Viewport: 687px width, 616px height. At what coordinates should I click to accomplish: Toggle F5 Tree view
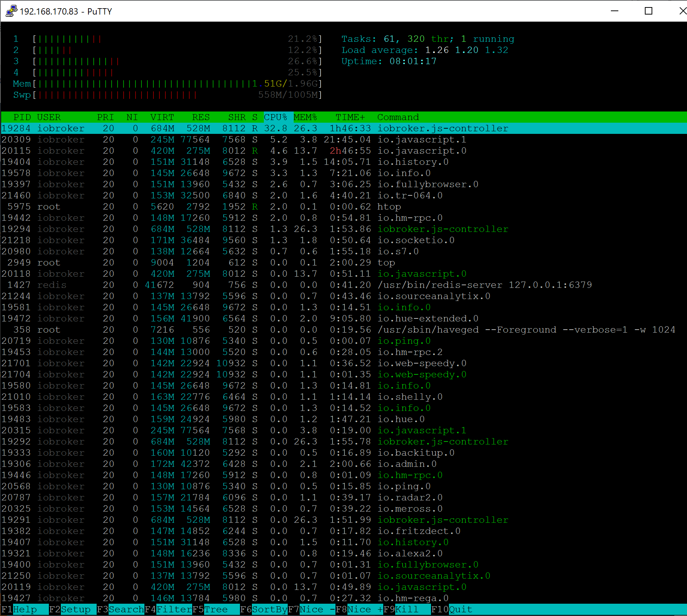pyautogui.click(x=216, y=609)
